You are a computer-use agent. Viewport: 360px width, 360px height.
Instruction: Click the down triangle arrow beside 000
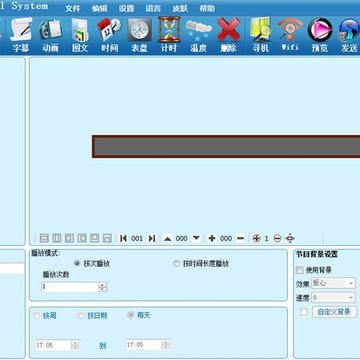tap(196, 238)
